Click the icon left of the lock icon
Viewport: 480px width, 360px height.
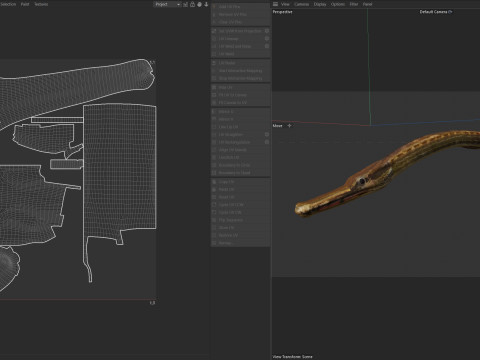(x=186, y=4)
